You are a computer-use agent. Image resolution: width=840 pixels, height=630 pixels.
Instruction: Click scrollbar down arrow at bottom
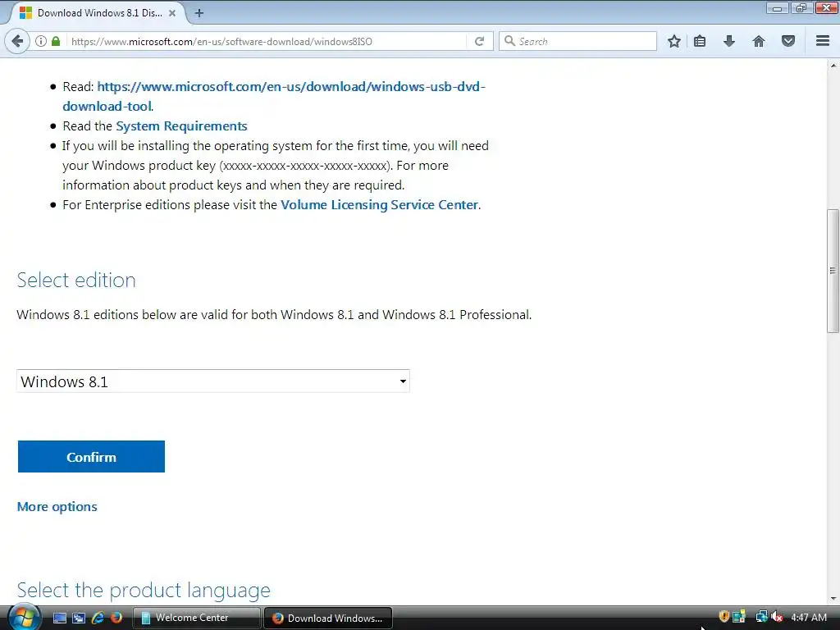coord(833,599)
